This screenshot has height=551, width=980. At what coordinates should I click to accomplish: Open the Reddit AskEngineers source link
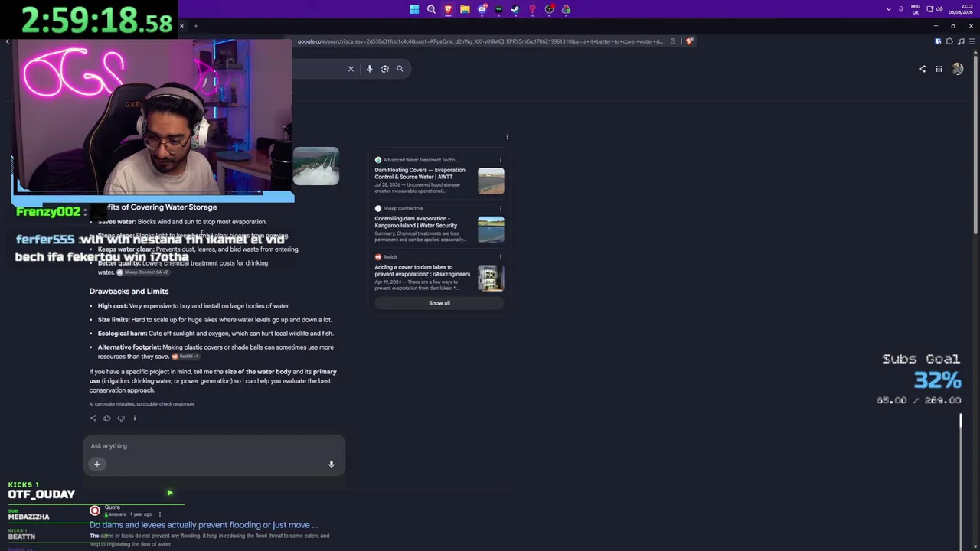click(423, 271)
